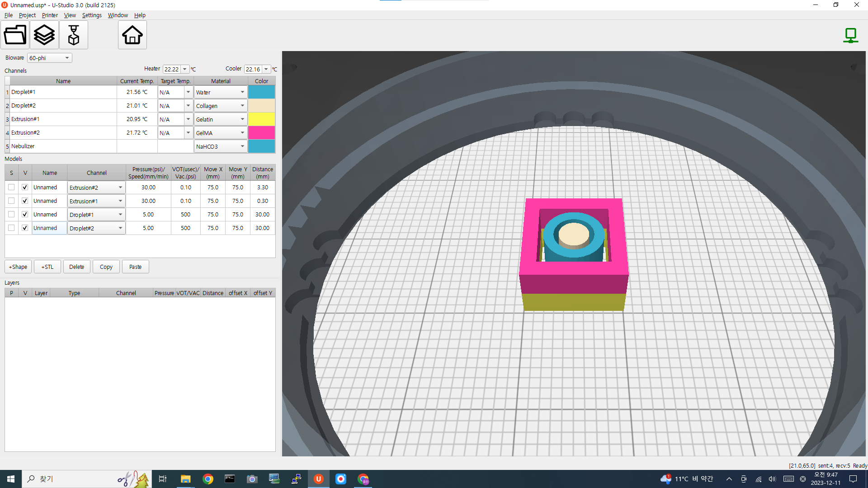Image resolution: width=868 pixels, height=488 pixels.
Task: Open the Settings menu
Action: coord(92,15)
